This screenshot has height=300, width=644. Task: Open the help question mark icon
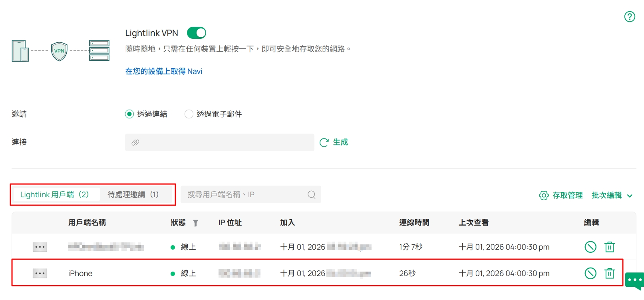pyautogui.click(x=630, y=17)
